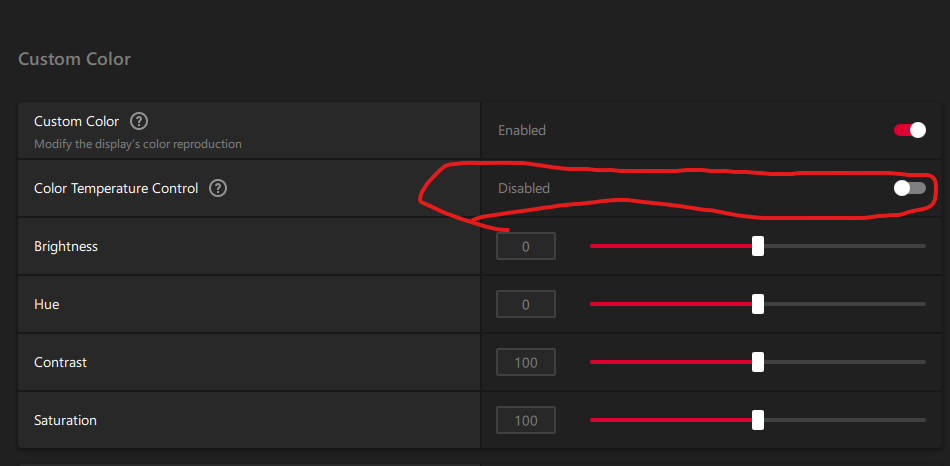The image size is (950, 466).
Task: Select the Hue value field
Action: pyautogui.click(x=526, y=304)
